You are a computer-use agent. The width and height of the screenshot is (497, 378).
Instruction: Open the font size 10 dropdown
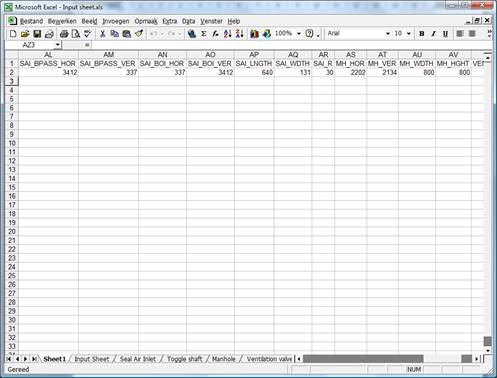[409, 34]
